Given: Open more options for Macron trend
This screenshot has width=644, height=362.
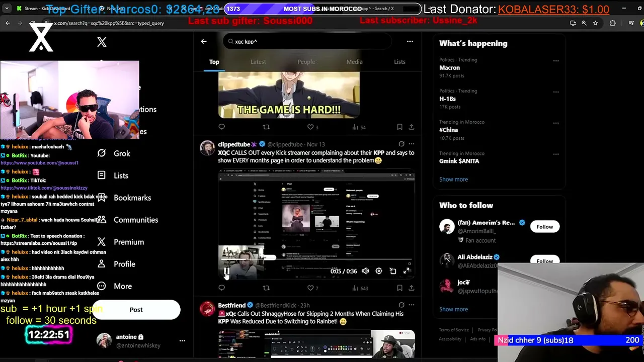Looking at the screenshot, I should click(x=556, y=61).
